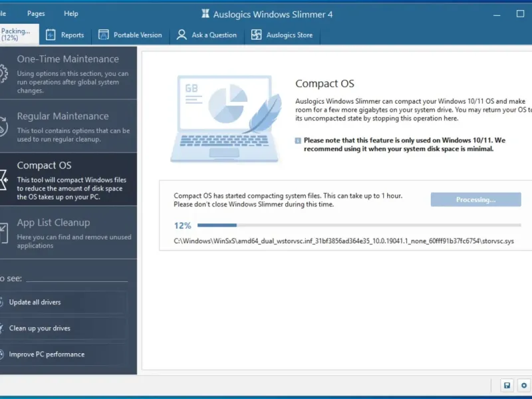The height and width of the screenshot is (399, 532).
Task: Open the Regular Maintenance section
Action: [68, 126]
